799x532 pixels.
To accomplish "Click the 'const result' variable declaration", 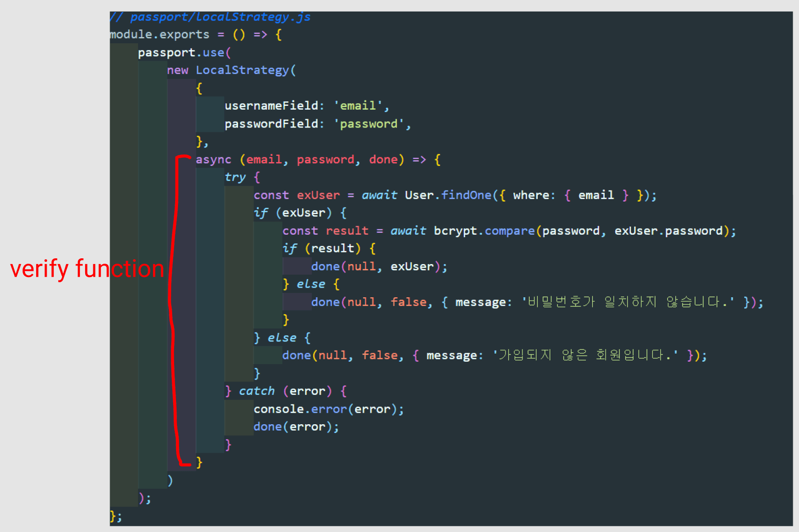I will point(325,231).
